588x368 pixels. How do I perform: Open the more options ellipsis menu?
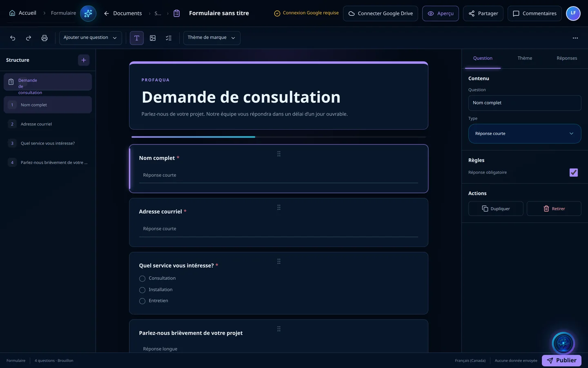pyautogui.click(x=575, y=38)
